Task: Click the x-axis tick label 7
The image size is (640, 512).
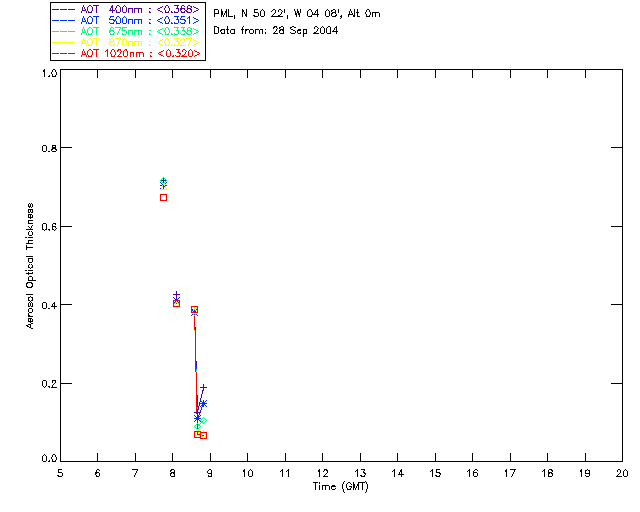Action: (135, 473)
